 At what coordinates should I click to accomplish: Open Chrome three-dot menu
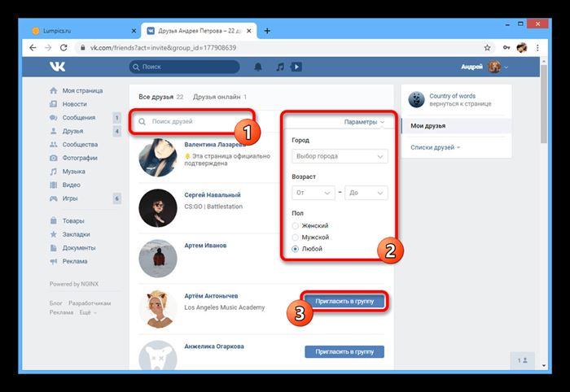point(537,47)
